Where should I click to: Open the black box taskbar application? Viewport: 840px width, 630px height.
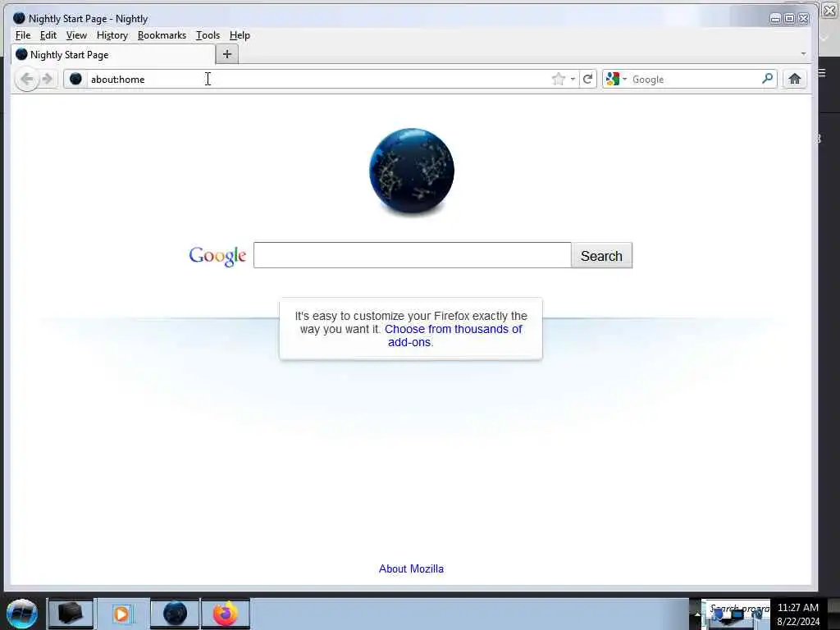click(x=71, y=614)
